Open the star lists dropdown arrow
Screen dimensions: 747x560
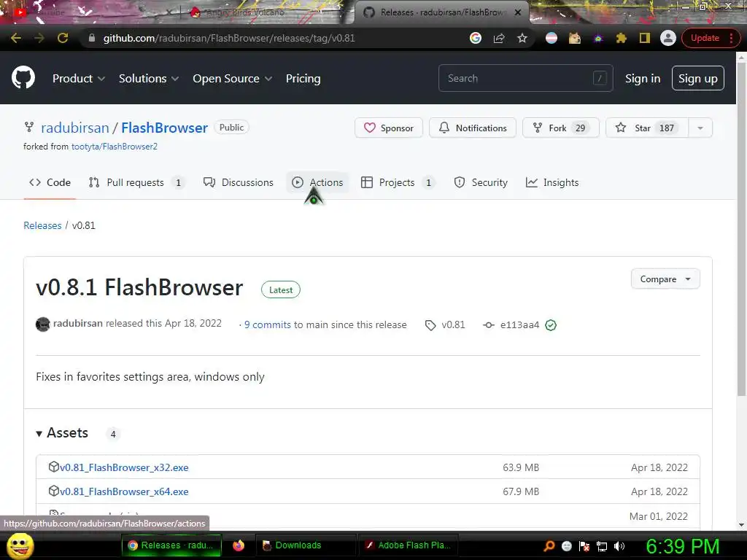tap(700, 128)
